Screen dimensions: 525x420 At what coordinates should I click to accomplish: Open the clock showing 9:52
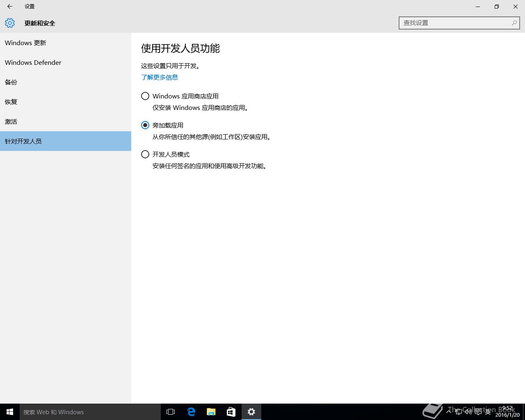pos(508,412)
